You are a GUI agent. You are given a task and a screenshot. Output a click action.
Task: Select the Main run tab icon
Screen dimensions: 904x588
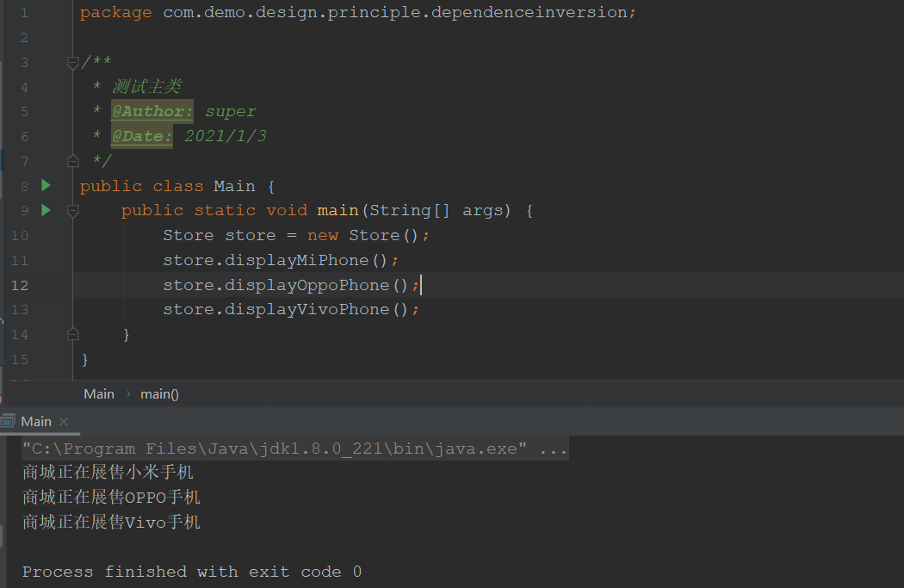[8, 421]
